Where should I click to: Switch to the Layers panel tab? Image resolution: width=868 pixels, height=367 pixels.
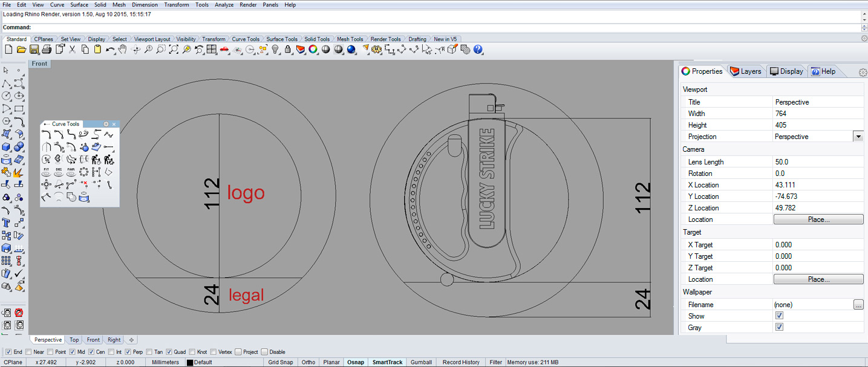tap(746, 71)
